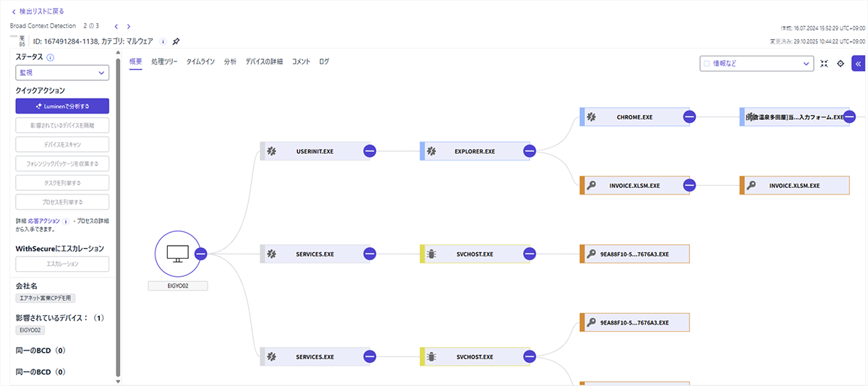Click the collapse-all arrows icon above graph
This screenshot has width=868, height=386.
(x=824, y=64)
